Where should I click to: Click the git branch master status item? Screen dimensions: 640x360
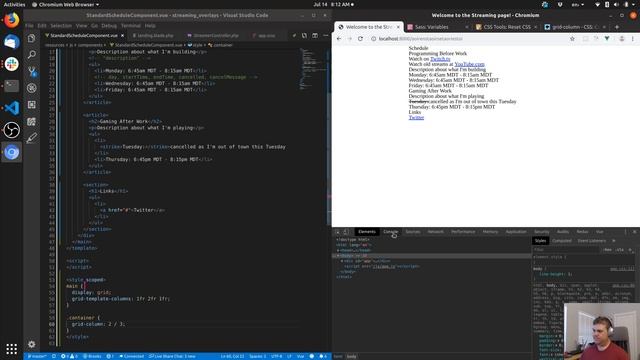click(37, 356)
